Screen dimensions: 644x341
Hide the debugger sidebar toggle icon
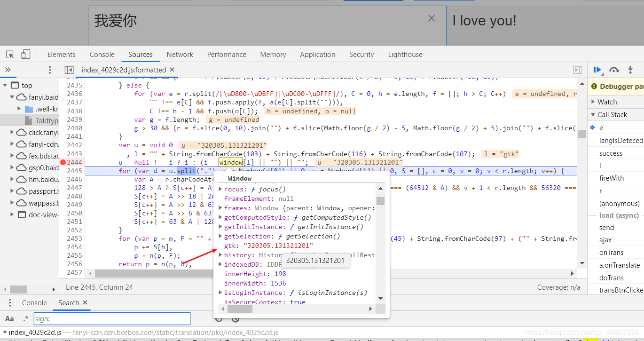tap(578, 70)
